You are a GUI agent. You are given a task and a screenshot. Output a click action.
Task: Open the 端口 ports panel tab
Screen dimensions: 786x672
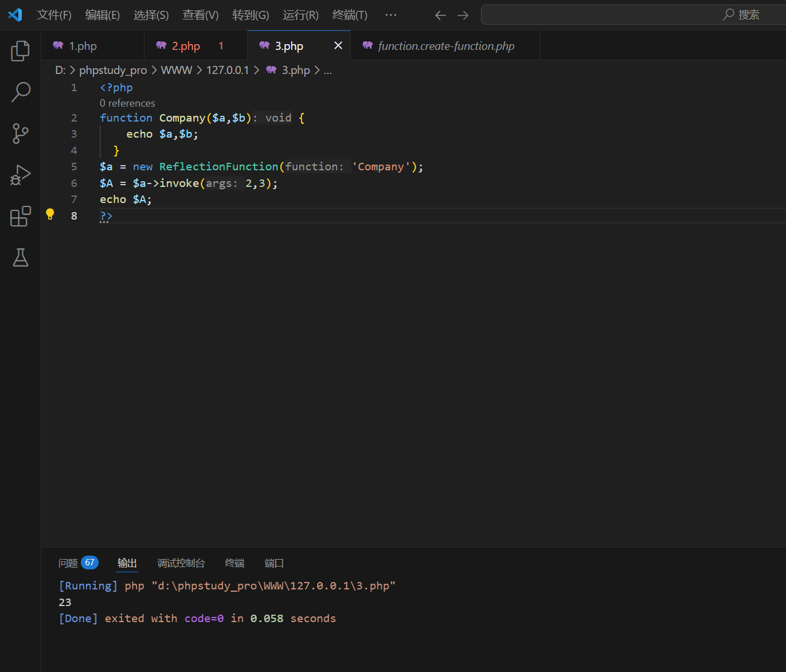[274, 563]
